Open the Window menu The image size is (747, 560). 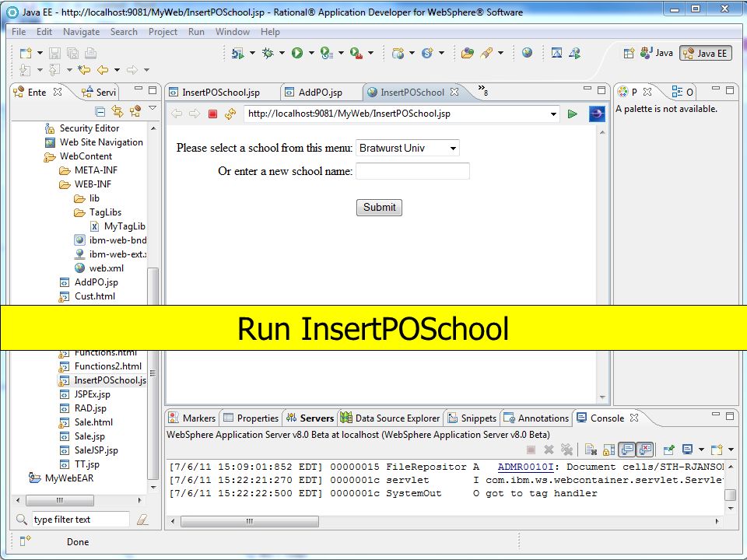click(233, 32)
